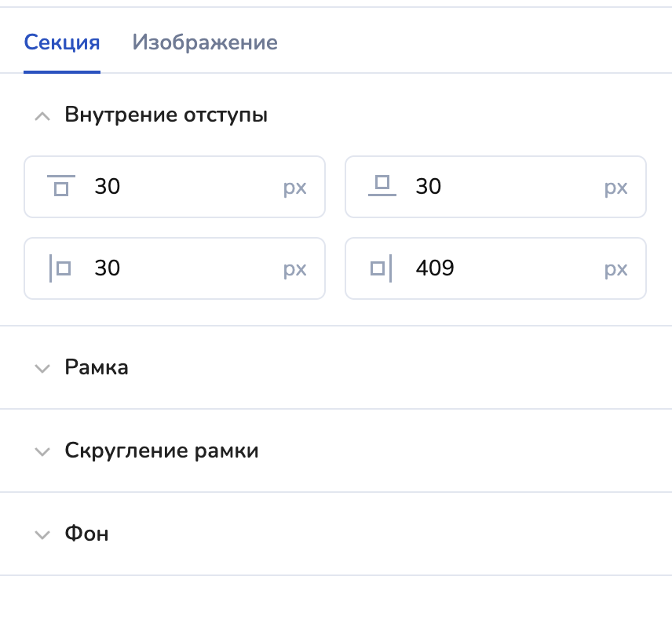
Task: Focus the left padding value field
Action: tap(181, 268)
